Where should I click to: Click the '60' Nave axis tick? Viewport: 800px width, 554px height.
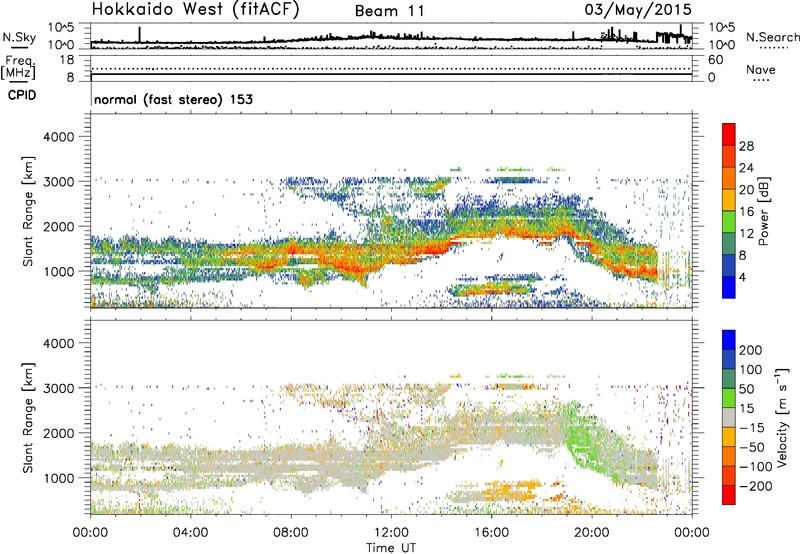pyautogui.click(x=715, y=60)
